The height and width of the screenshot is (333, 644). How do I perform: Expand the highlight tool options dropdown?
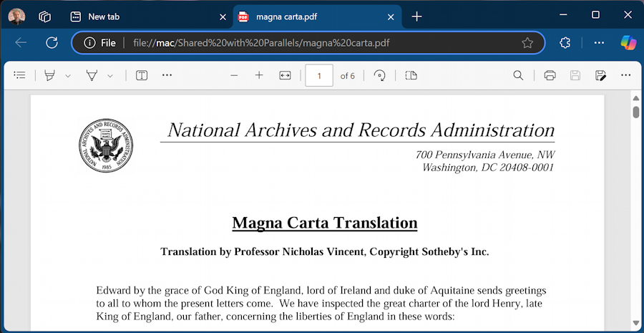(68, 76)
